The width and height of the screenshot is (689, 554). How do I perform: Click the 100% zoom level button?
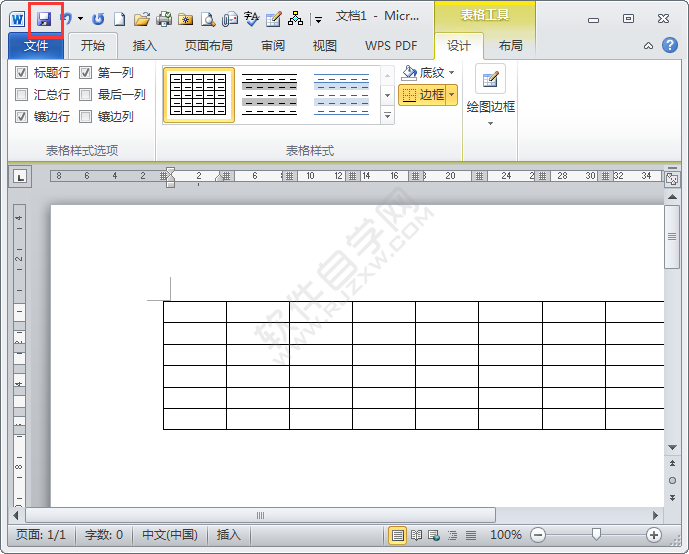point(505,535)
